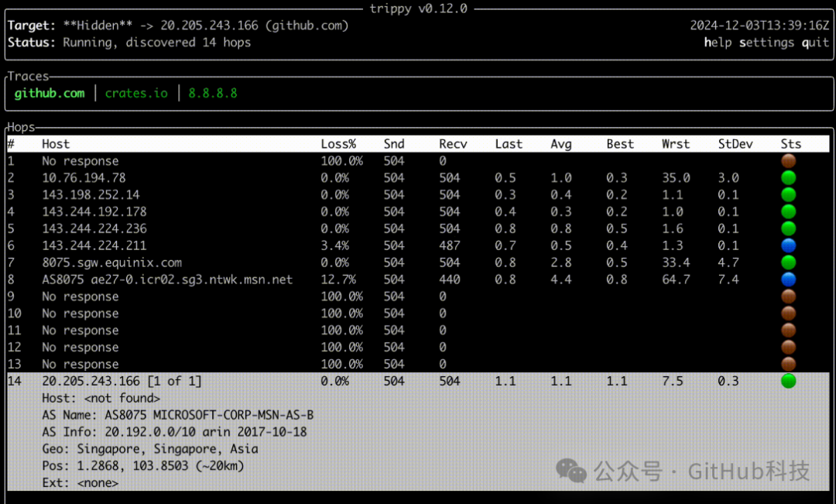Click the 487 received count

pyautogui.click(x=450, y=245)
